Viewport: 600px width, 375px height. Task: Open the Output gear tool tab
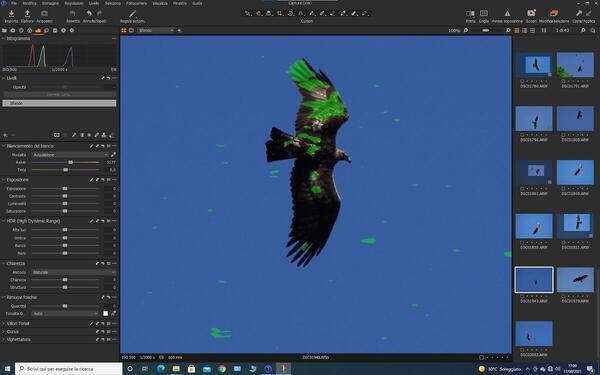[72, 30]
